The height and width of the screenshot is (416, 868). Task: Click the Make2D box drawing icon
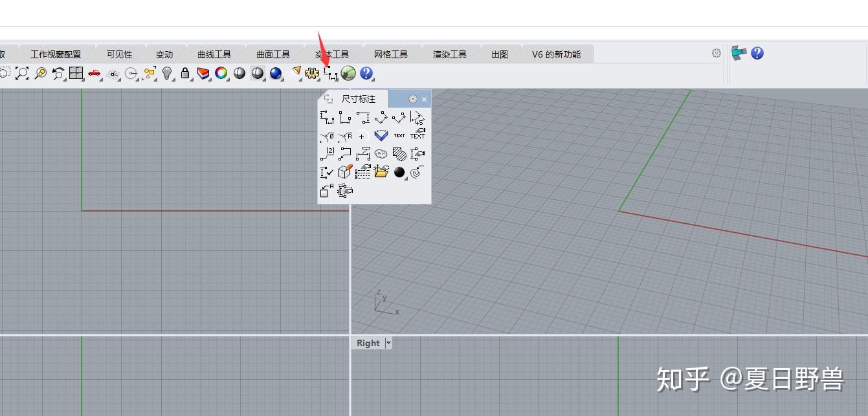click(x=345, y=172)
